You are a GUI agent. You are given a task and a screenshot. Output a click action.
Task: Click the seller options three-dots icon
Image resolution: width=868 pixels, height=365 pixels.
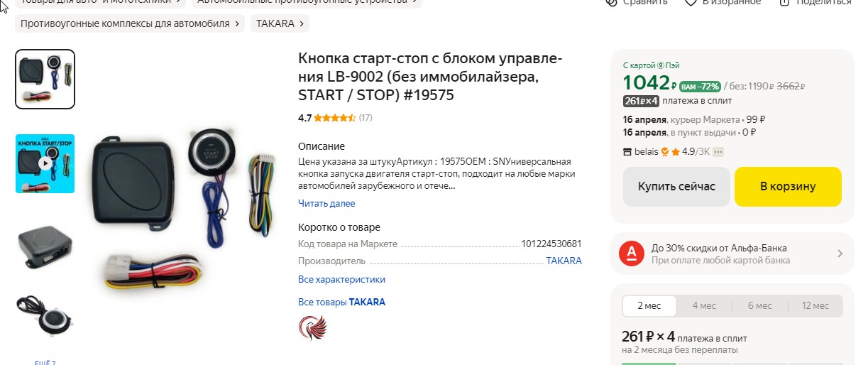click(x=718, y=151)
